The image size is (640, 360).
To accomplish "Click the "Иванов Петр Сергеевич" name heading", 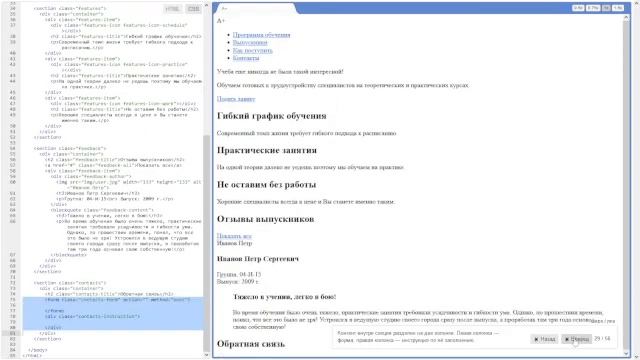I will [258, 259].
